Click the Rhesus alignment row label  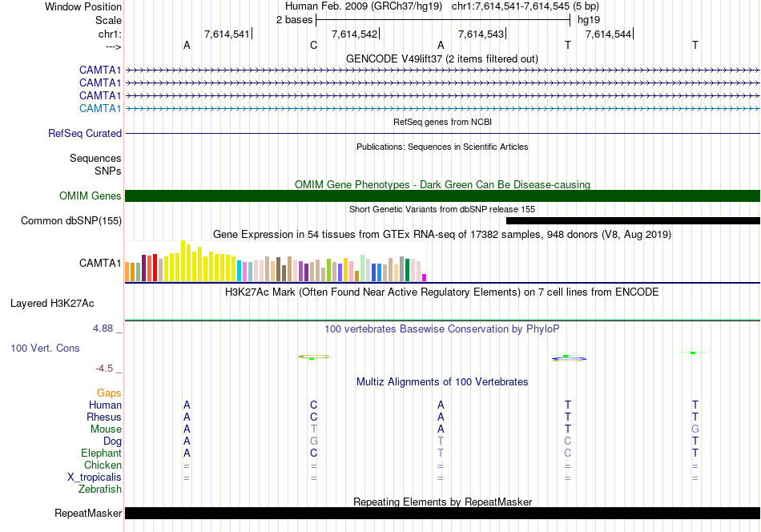104,417
